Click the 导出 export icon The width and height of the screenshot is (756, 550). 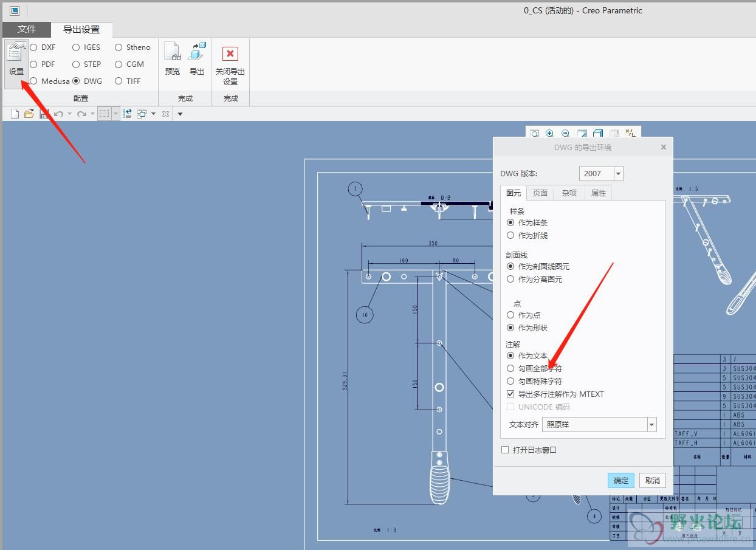tap(197, 59)
